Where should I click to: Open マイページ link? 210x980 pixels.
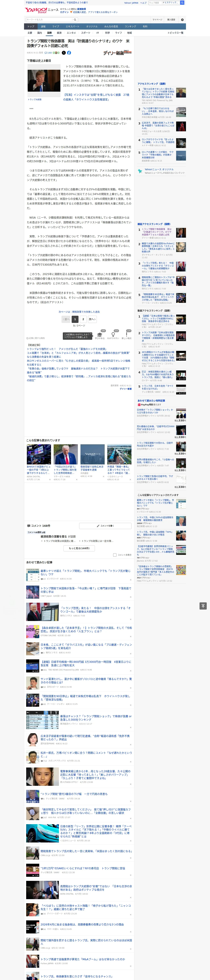click(x=157, y=20)
